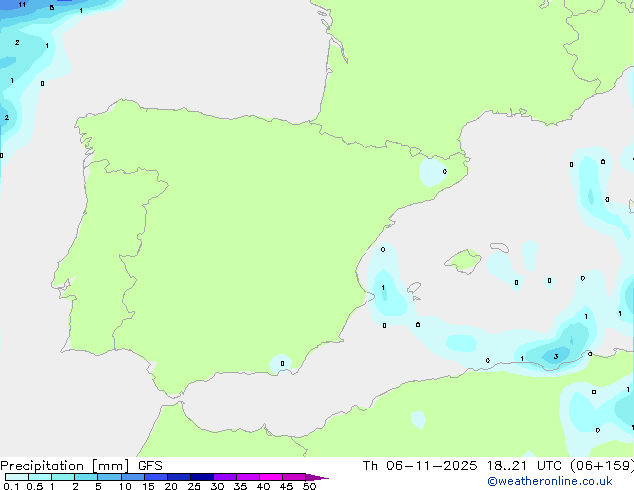
Task: Click the legend label '0.1'
Action: [x=11, y=486]
